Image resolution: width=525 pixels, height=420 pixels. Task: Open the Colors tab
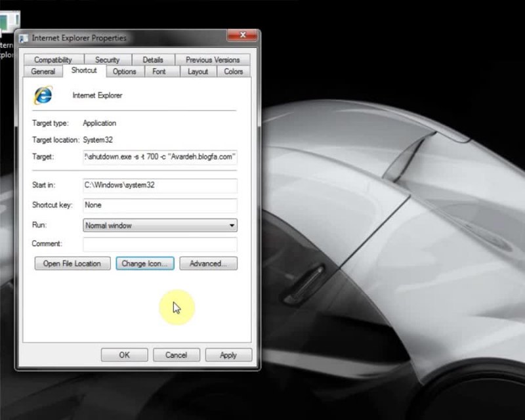(x=233, y=72)
